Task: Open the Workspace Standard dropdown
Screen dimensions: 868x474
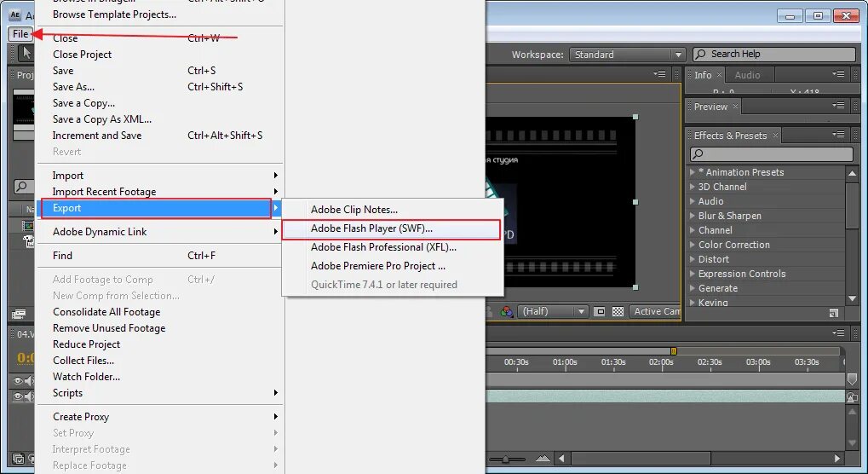Action: (x=627, y=55)
